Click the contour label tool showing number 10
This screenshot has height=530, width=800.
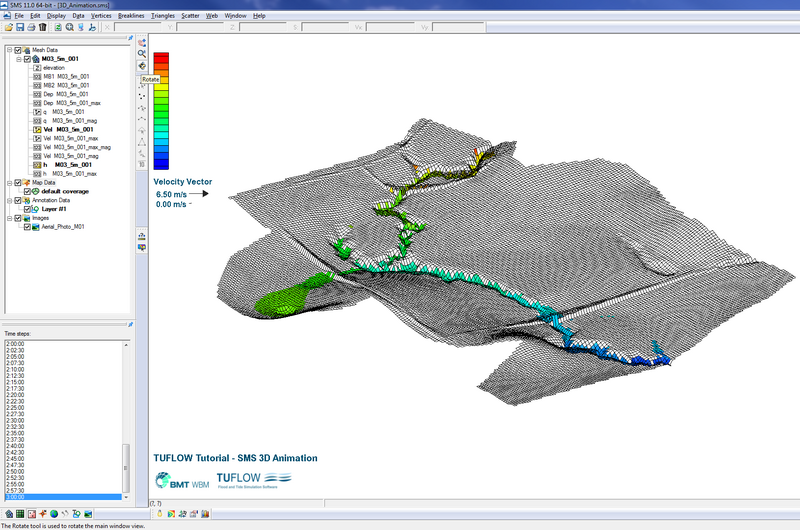142,165
